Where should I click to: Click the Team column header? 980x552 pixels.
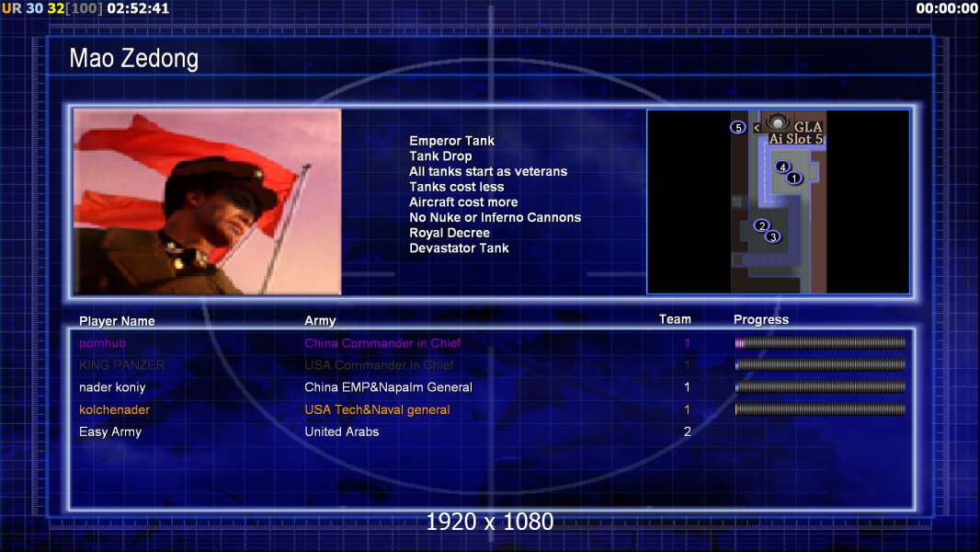coord(675,319)
